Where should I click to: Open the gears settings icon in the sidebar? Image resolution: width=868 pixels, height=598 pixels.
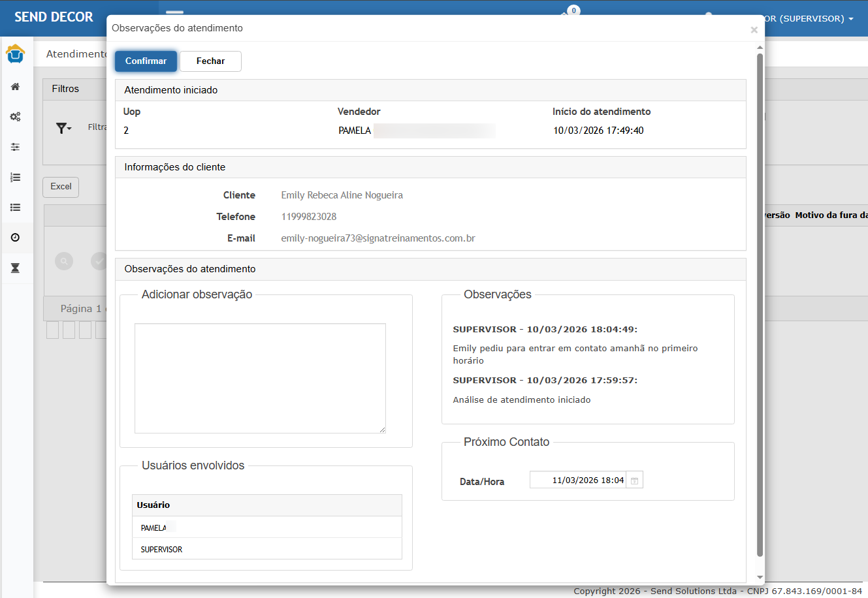point(16,117)
